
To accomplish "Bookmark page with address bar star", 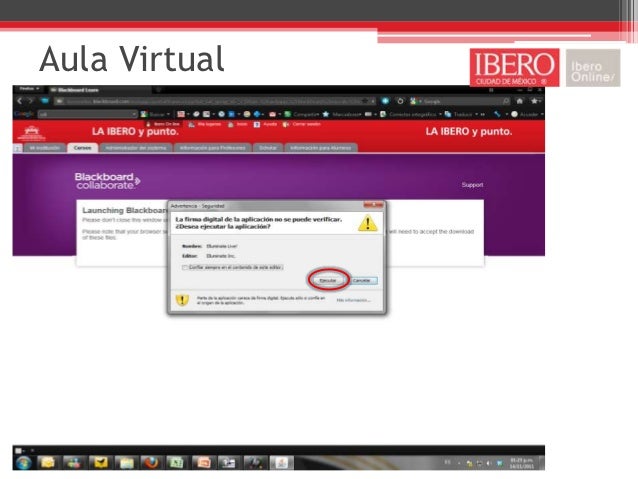I will pyautogui.click(x=365, y=101).
